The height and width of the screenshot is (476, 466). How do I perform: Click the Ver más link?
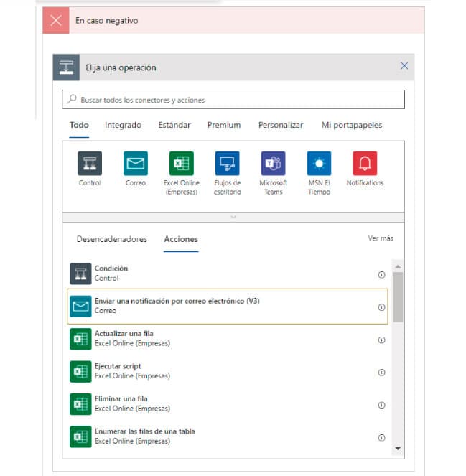[x=380, y=238]
